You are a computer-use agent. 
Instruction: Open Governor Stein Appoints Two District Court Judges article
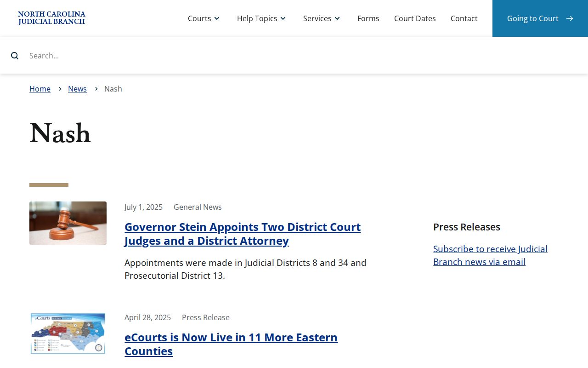click(x=243, y=234)
